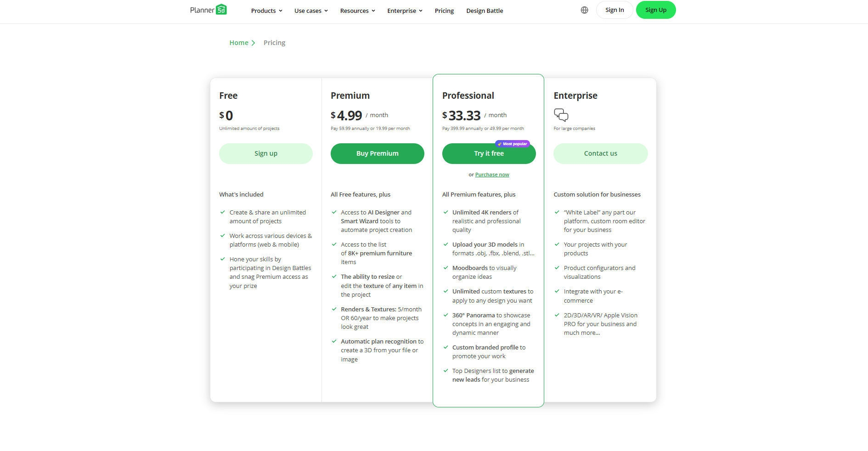868x451 pixels.
Task: Click the Sign In button
Action: coord(614,10)
